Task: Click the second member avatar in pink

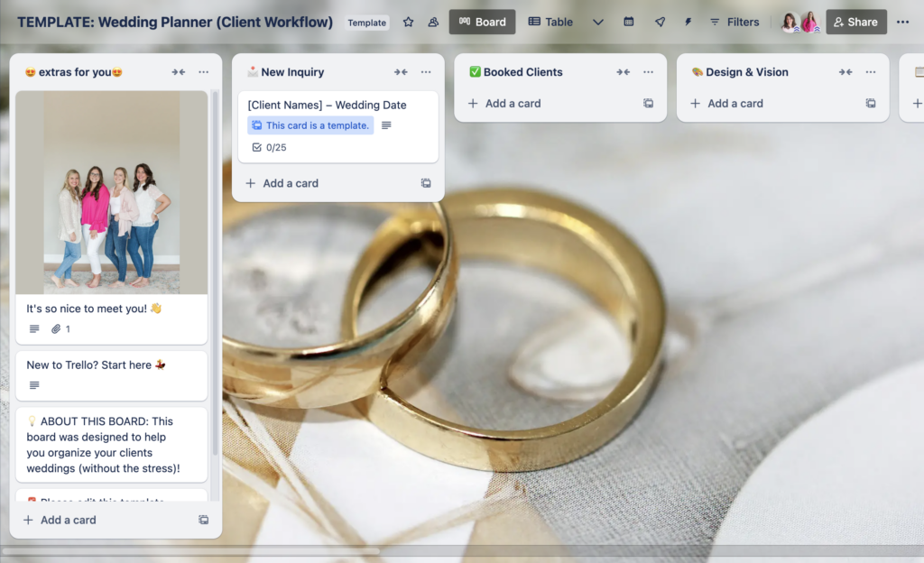Action: click(x=809, y=22)
